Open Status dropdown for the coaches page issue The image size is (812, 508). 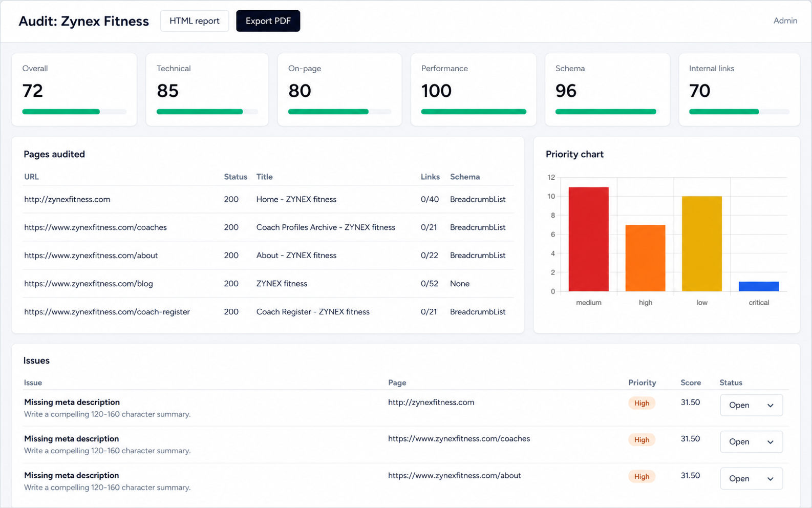click(x=751, y=441)
